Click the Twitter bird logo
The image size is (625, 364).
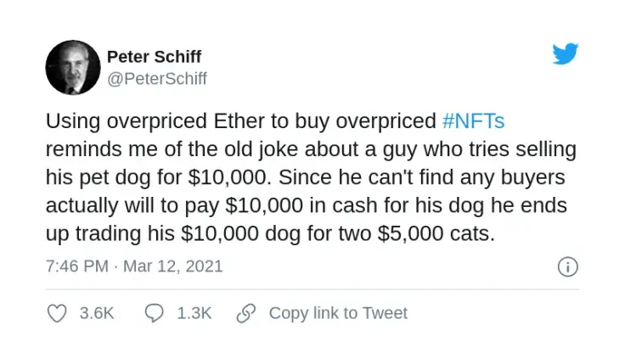[566, 53]
